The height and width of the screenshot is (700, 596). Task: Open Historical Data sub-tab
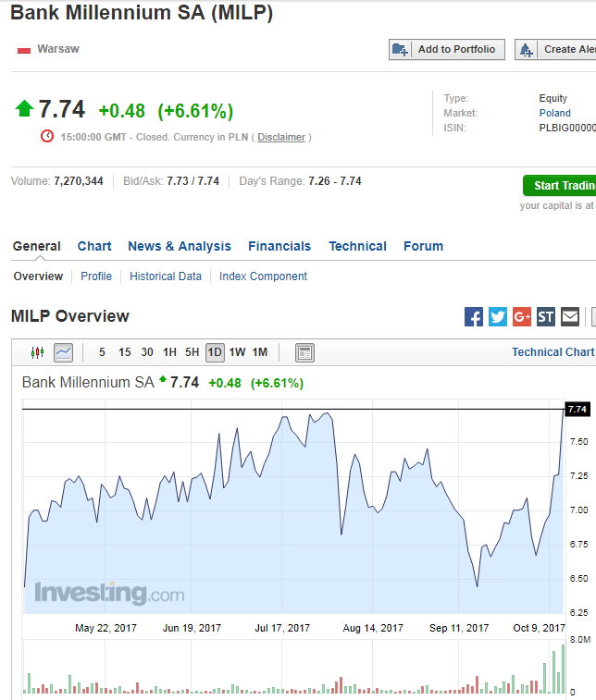tap(166, 276)
